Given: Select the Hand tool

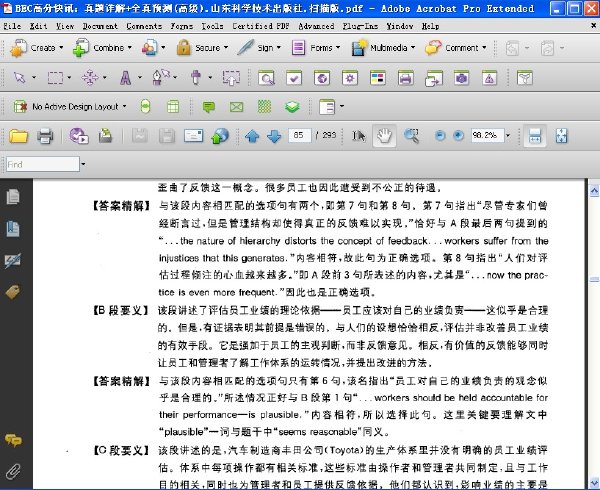Looking at the screenshot, I should [x=385, y=136].
